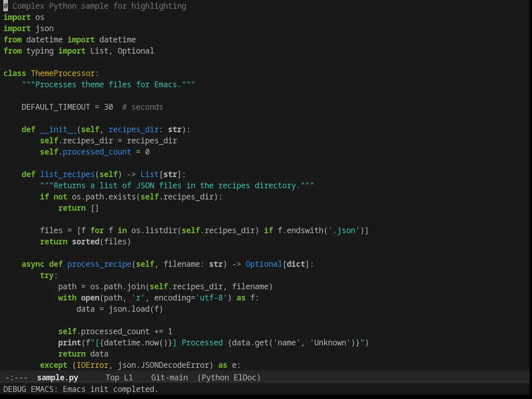
Task: Click the ThemeProcessor class name
Action: coord(63,73)
